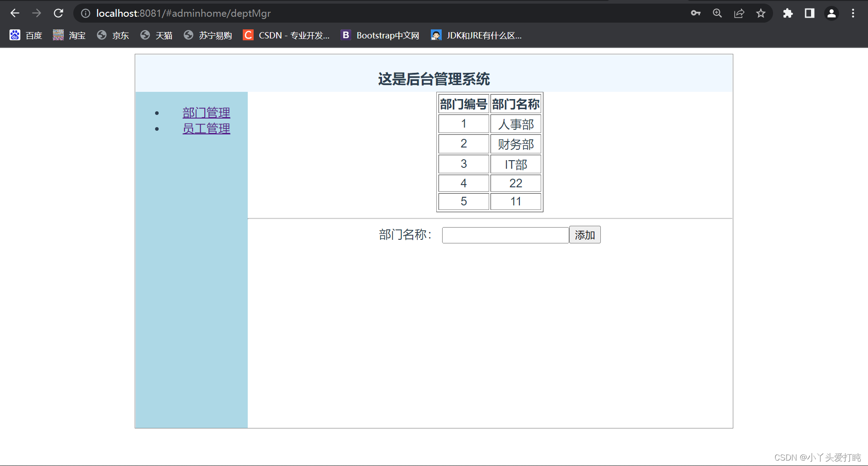Image resolution: width=868 pixels, height=466 pixels.
Task: Select the department name cell 22
Action: click(516, 183)
